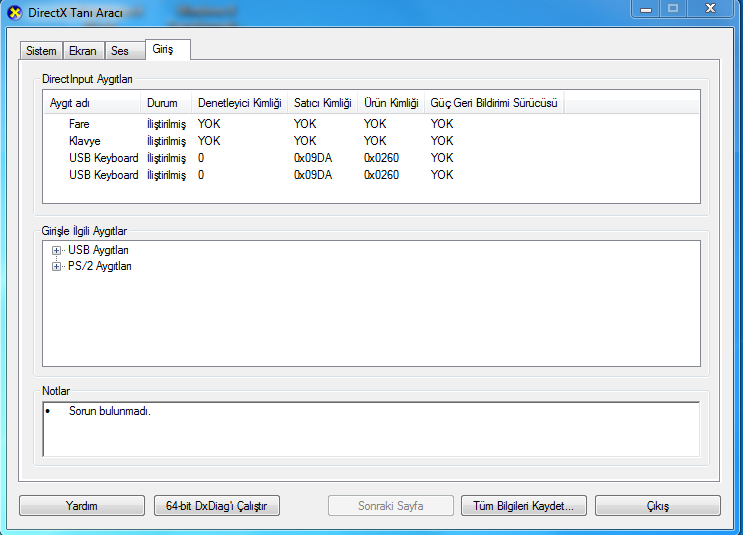Screen dimensions: 743x535
Task: Expand the USB Aygıtları tree node
Action: pyautogui.click(x=56, y=250)
